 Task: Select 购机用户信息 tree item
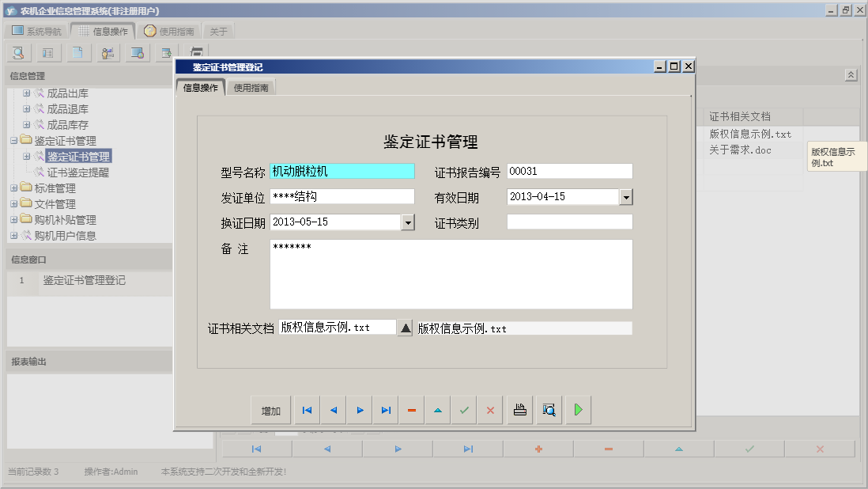[x=66, y=235]
